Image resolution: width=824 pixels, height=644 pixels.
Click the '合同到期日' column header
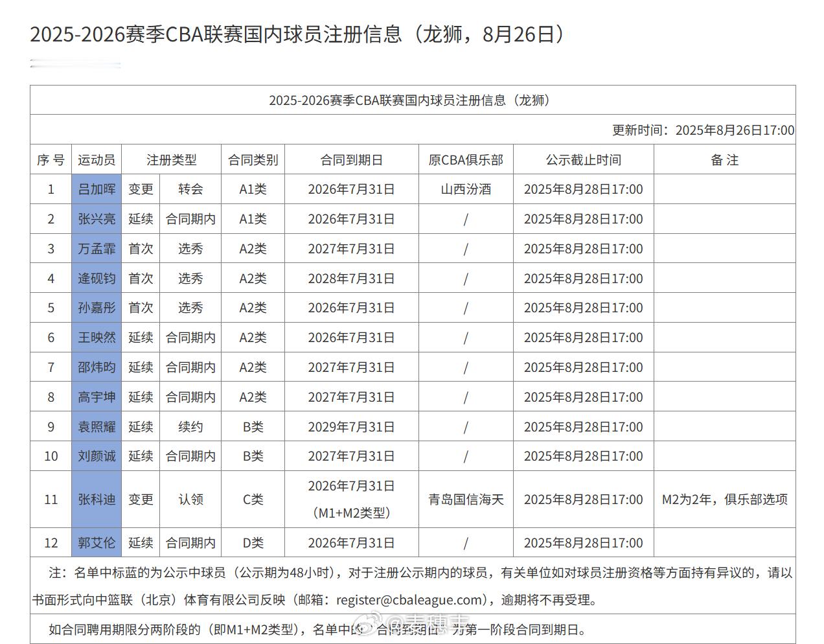point(352,160)
